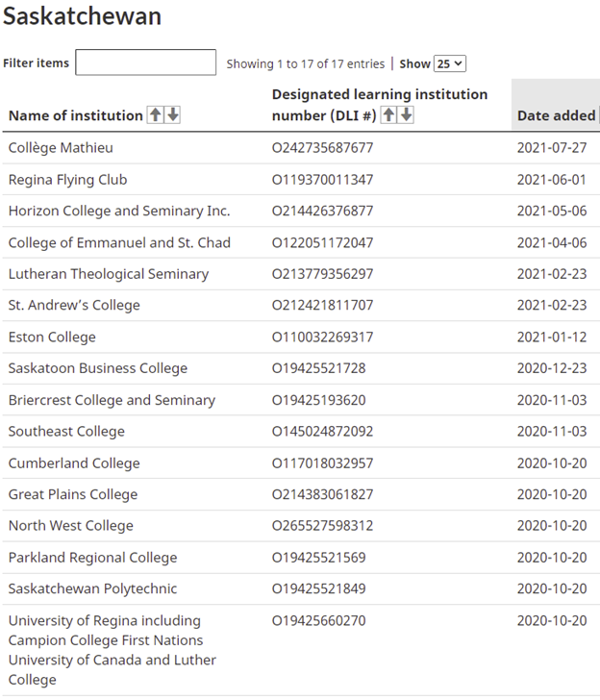
Task: Click the Name of institution header
Action: click(x=75, y=115)
